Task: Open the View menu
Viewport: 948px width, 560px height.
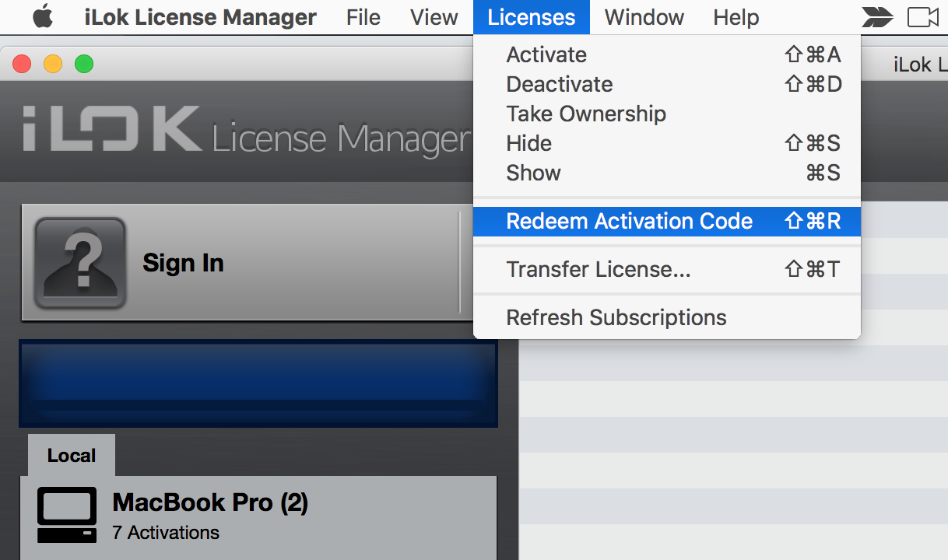Action: coord(434,17)
